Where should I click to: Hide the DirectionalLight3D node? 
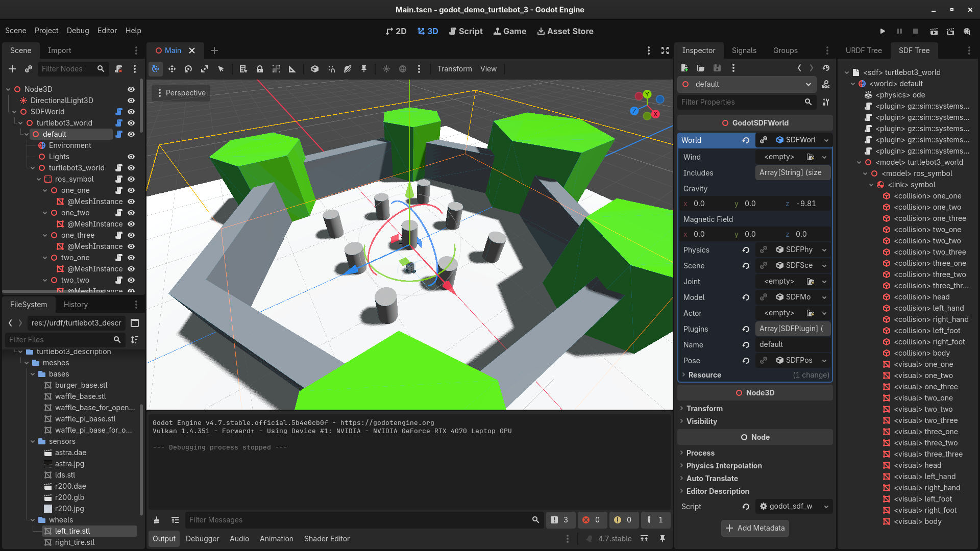[131, 101]
